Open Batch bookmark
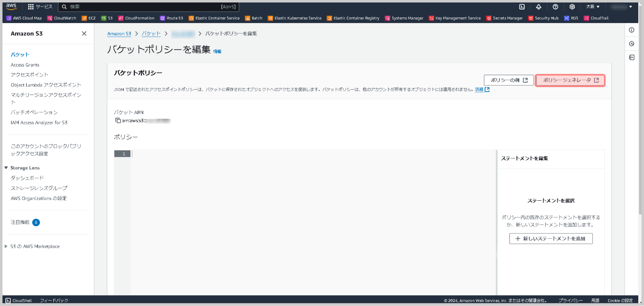The height and width of the screenshot is (306, 644). [253, 18]
